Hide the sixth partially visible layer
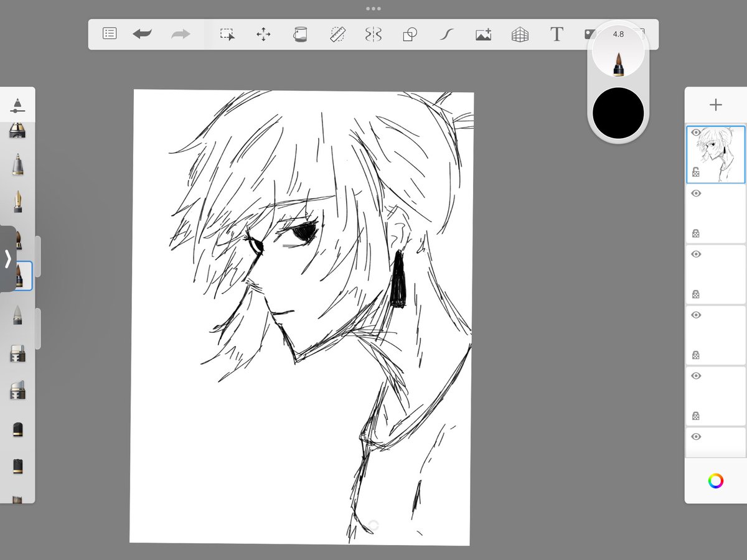747x560 pixels. 696,437
